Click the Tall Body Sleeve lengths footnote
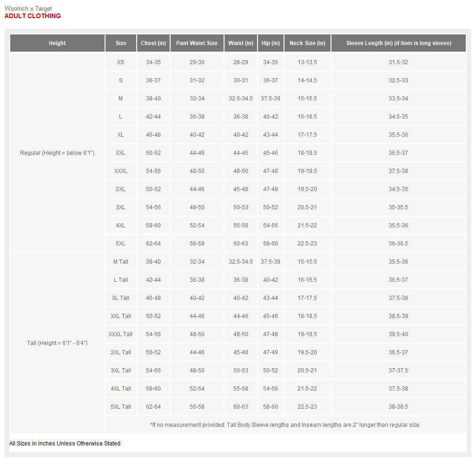This screenshot has height=464, width=476. [x=285, y=425]
